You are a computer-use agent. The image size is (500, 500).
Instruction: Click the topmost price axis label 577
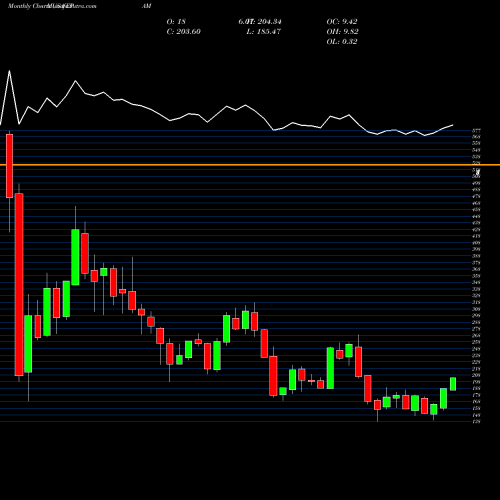476,130
